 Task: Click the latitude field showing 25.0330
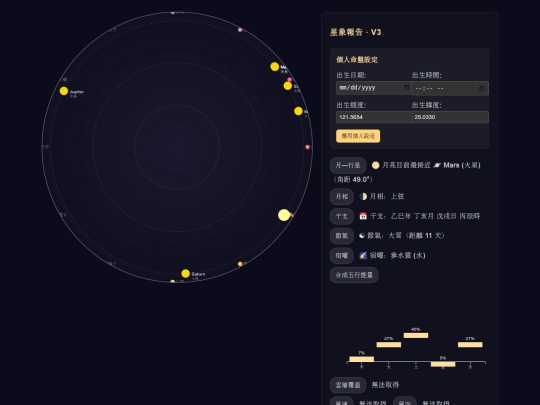pos(450,117)
